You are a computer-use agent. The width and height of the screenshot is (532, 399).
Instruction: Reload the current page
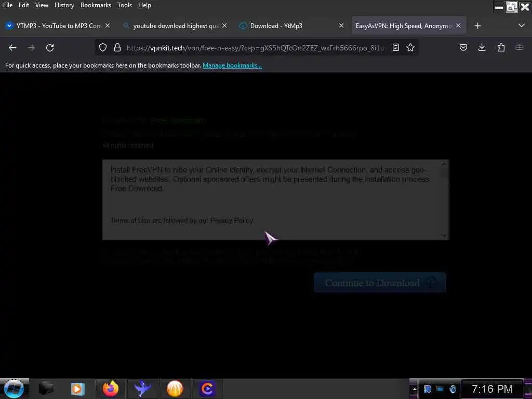(50, 48)
